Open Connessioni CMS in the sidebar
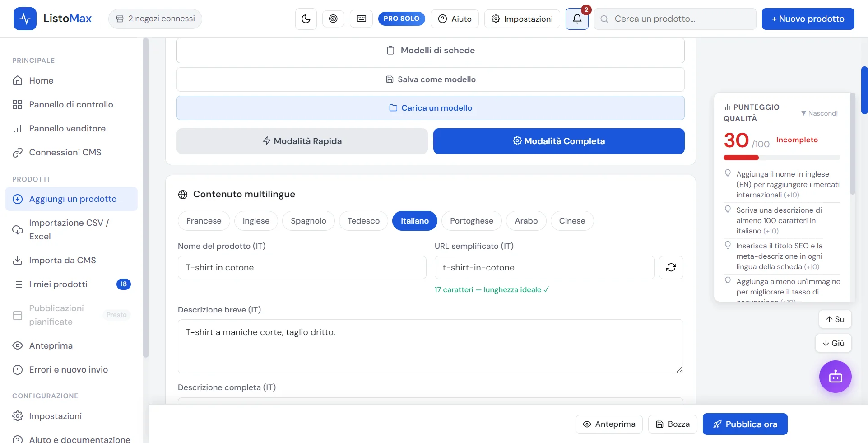This screenshot has height=443, width=868. pos(71,152)
